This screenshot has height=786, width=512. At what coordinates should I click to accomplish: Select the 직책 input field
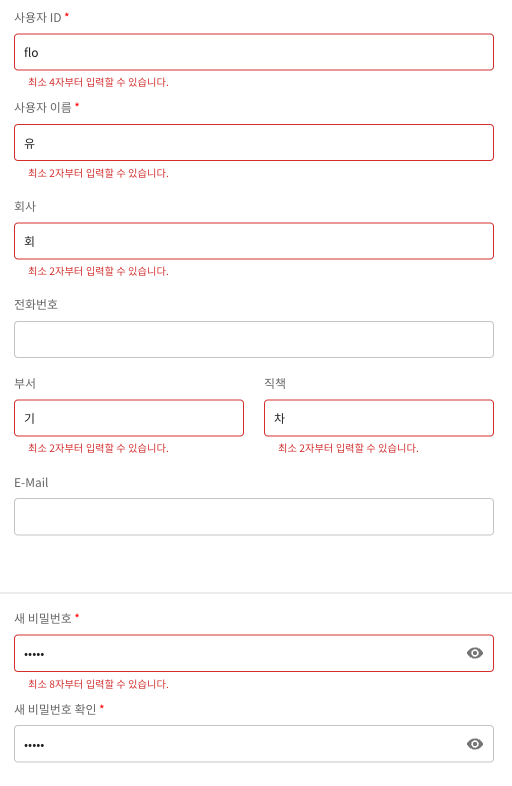379,418
